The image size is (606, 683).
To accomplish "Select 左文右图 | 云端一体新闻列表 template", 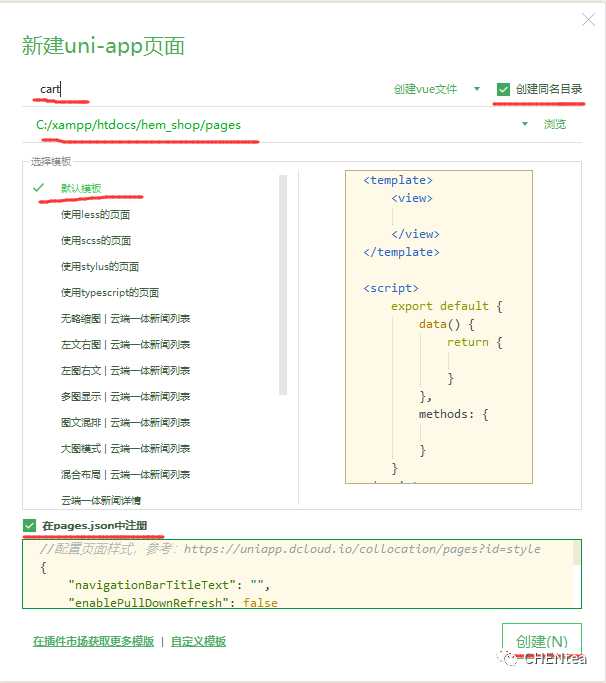I will click(125, 345).
